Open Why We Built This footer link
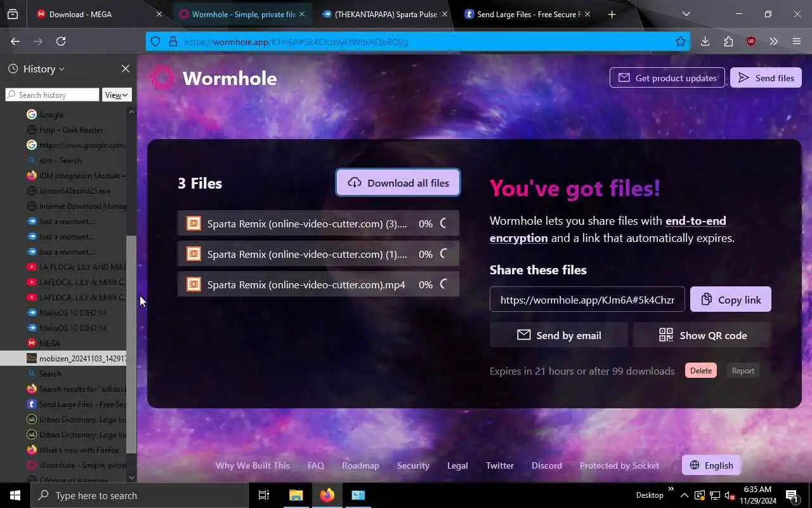Image resolution: width=812 pixels, height=508 pixels. [252, 465]
